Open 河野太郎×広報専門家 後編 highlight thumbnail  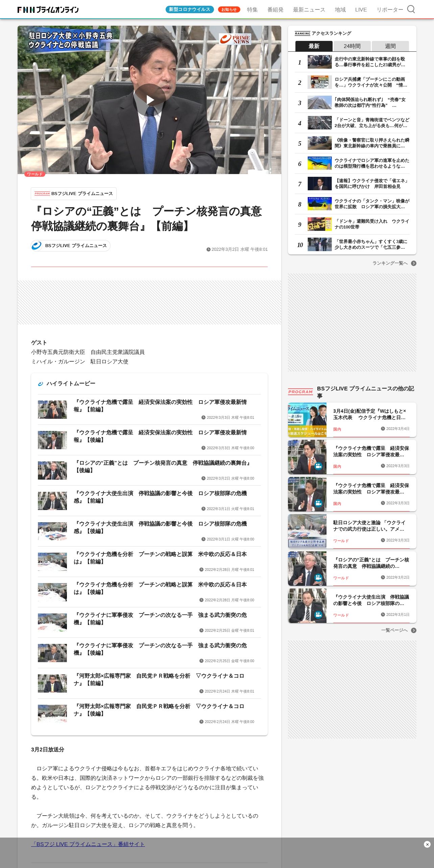pyautogui.click(x=52, y=714)
